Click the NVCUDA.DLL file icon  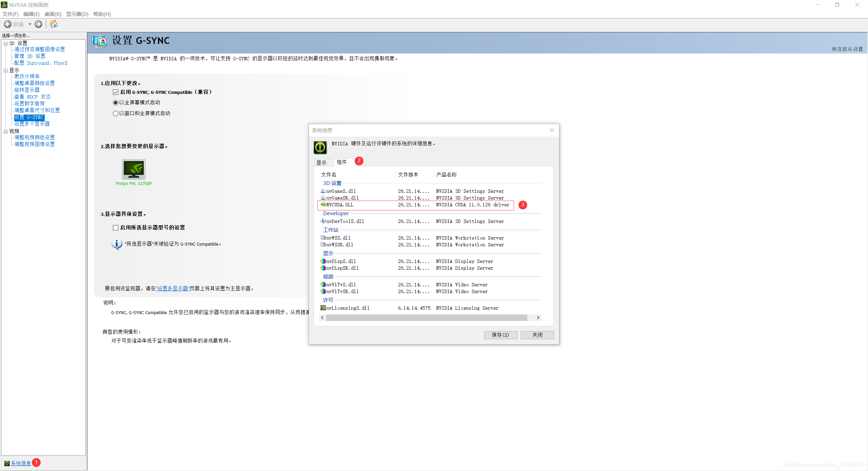323,205
